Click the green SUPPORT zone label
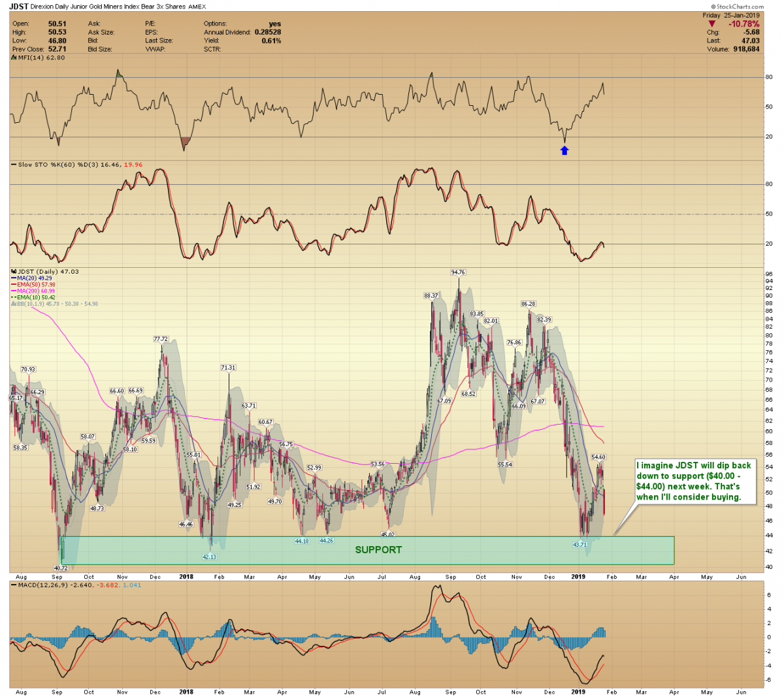Image resolution: width=784 pixels, height=697 pixels. coord(378,550)
